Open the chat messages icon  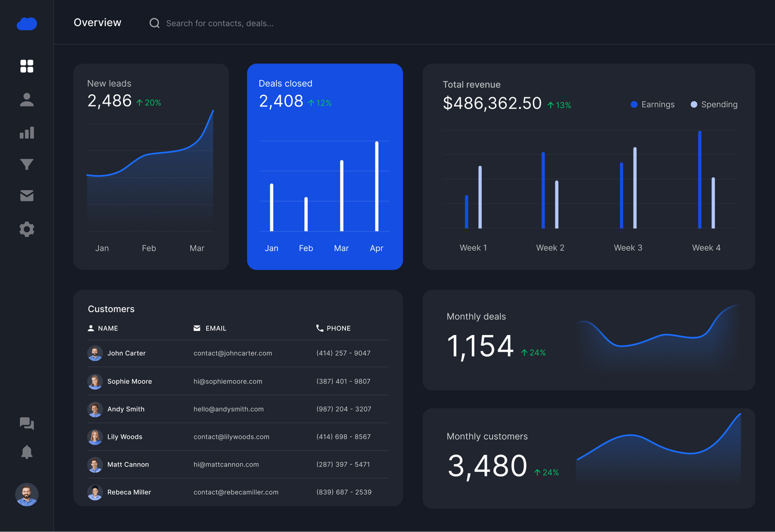pos(27,424)
